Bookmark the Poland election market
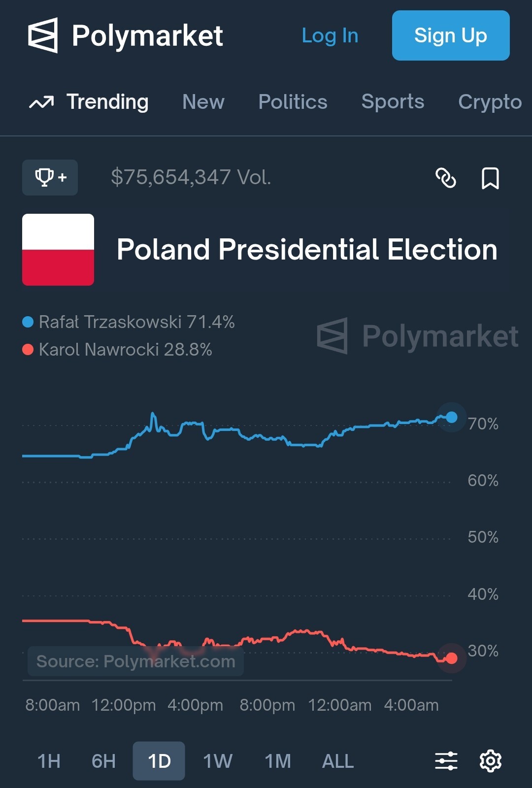Screen dimensions: 532x788 coord(490,178)
